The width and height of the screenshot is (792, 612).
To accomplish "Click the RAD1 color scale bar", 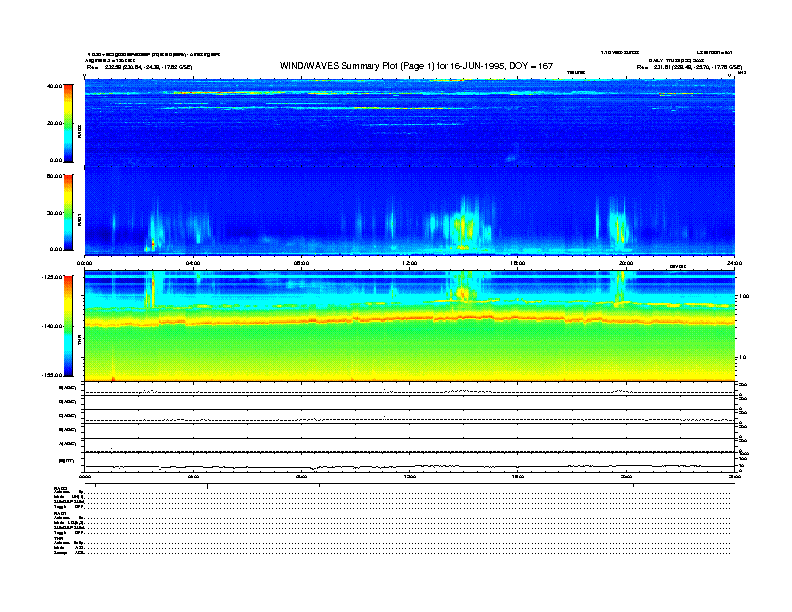I will [x=69, y=212].
